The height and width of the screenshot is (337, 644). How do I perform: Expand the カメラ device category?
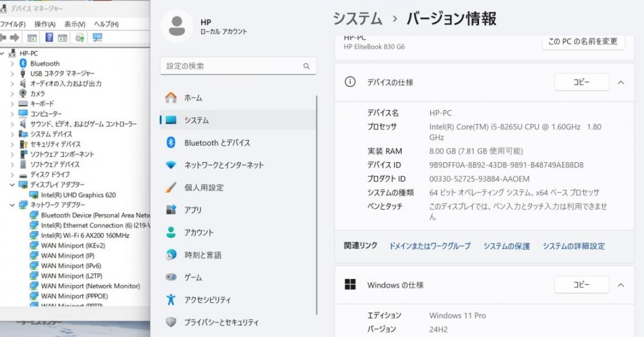click(x=12, y=94)
